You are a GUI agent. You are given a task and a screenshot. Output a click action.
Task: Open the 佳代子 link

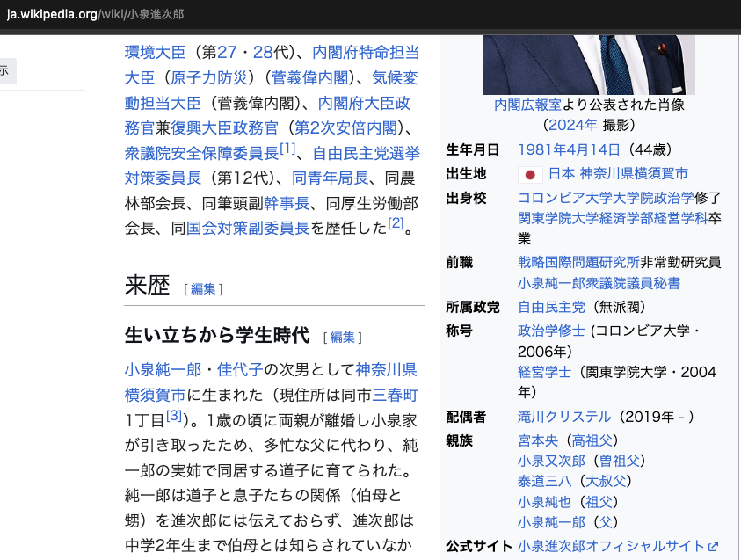[240, 369]
